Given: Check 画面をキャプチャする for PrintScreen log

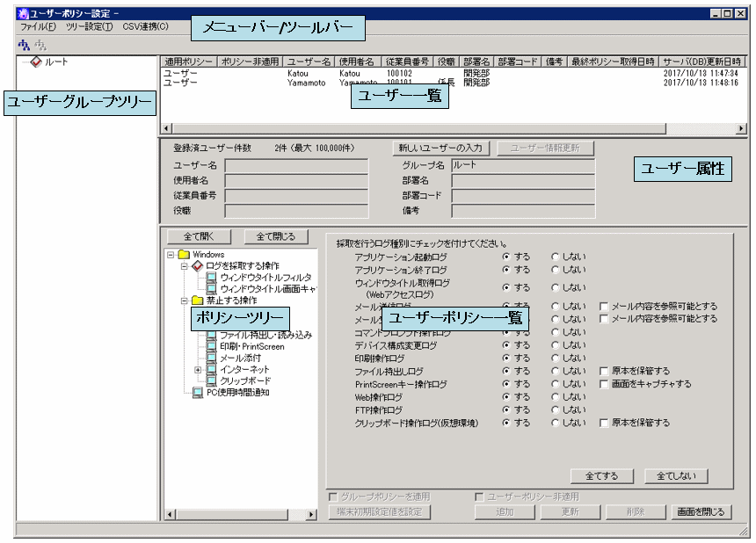Looking at the screenshot, I should click(603, 384).
